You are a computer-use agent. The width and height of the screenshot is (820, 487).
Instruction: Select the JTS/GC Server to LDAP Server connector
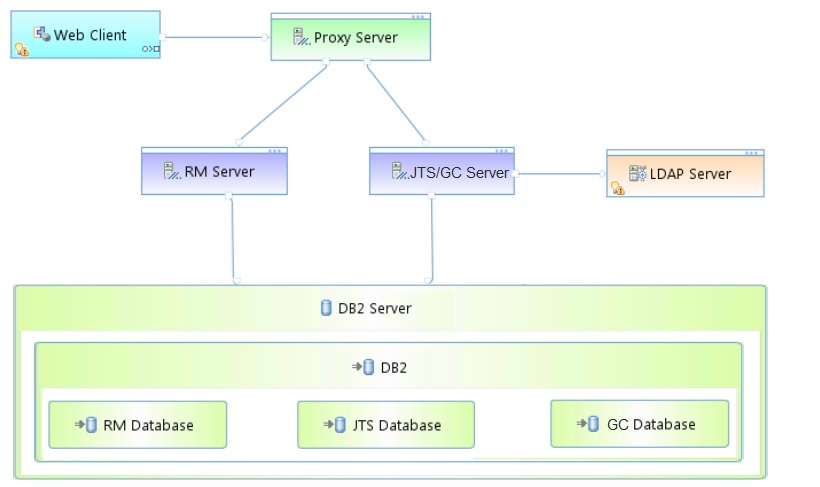[x=560, y=174]
